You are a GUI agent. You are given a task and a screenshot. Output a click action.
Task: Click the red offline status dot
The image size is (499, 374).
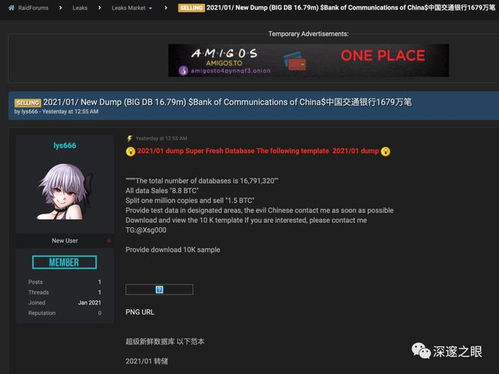point(109,241)
